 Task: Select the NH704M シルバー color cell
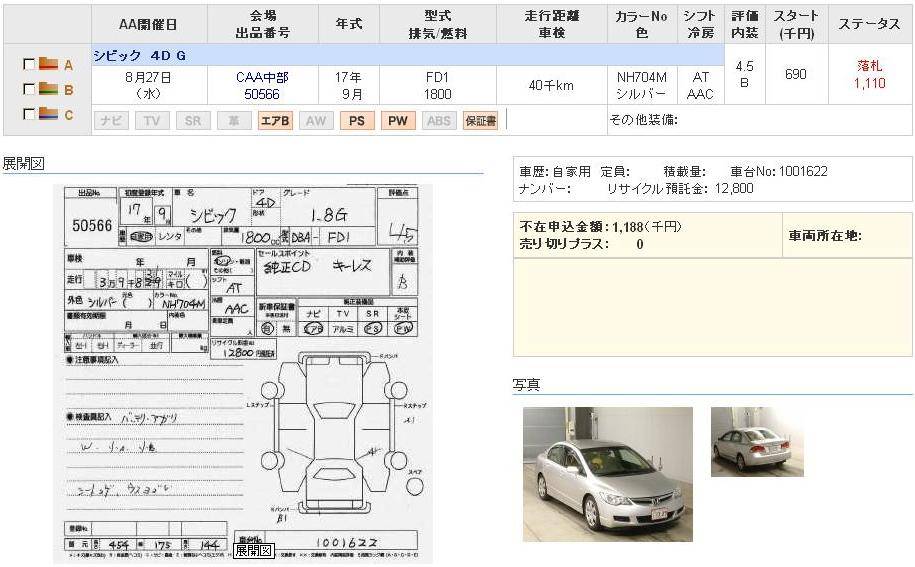click(x=641, y=85)
